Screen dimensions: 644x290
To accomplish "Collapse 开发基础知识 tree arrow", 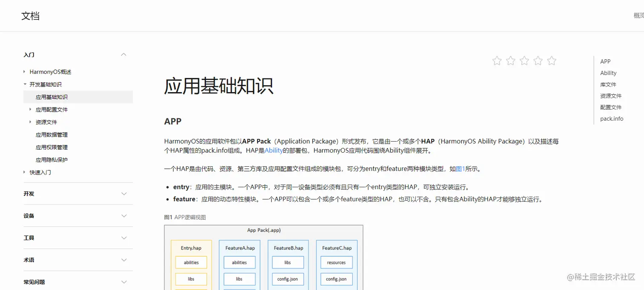I will [25, 84].
